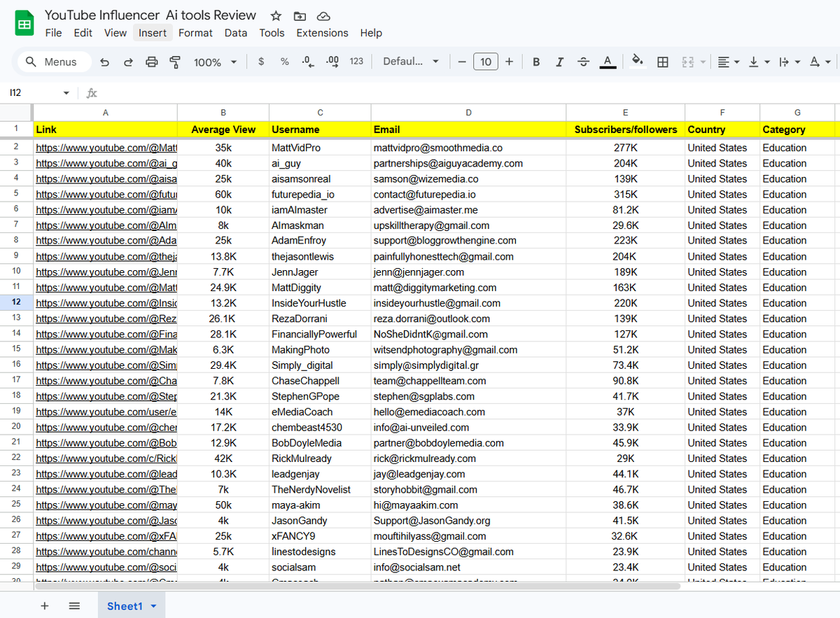Toggle bold formatting

click(x=536, y=62)
